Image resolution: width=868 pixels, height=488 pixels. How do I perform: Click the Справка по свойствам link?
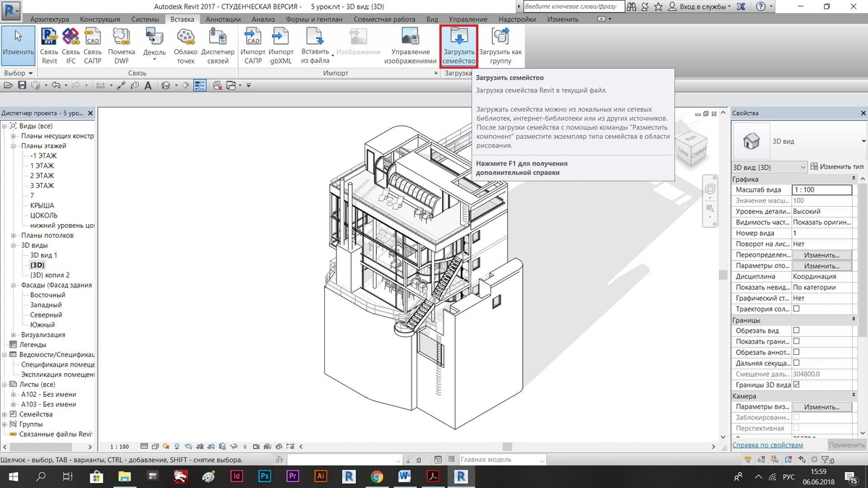point(767,445)
